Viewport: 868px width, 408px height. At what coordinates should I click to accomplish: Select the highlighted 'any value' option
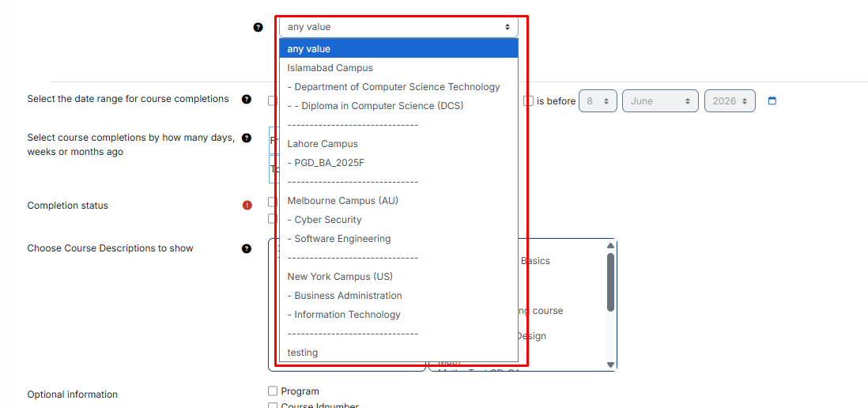click(x=398, y=49)
